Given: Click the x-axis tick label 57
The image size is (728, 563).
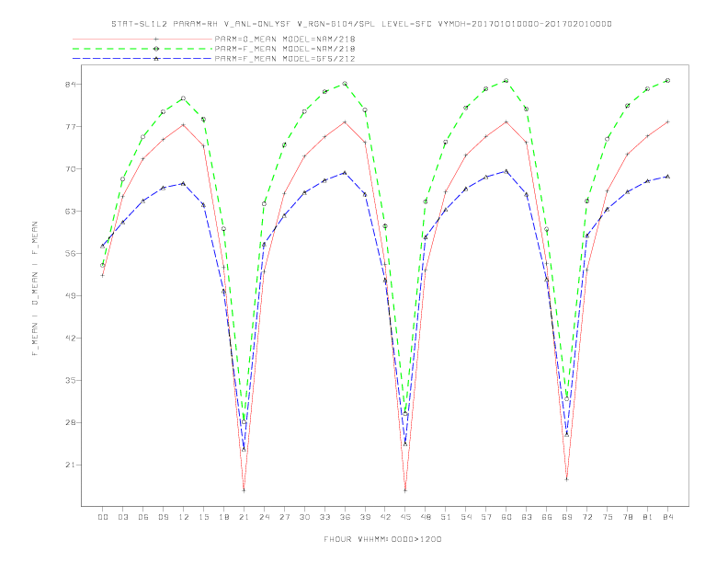Looking at the screenshot, I should point(486,517).
